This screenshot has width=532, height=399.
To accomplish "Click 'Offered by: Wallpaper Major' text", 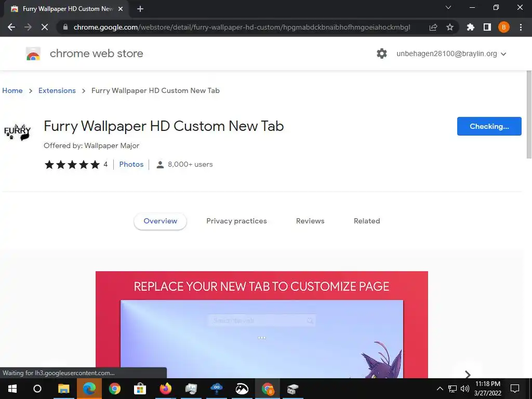I will (91, 145).
